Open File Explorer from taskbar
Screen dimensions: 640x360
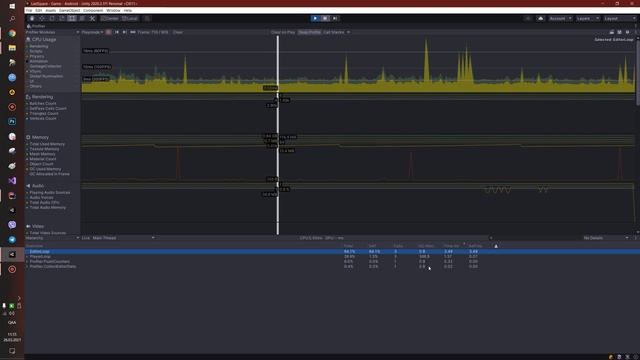pyautogui.click(x=12, y=48)
